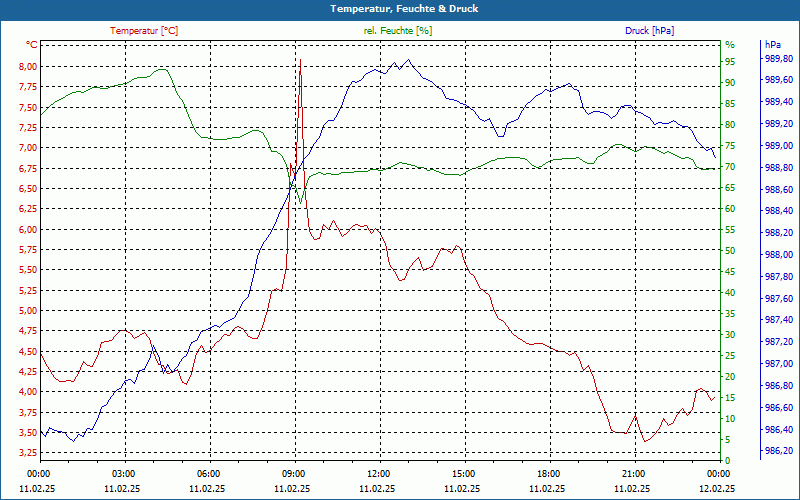This screenshot has height=500, width=800.
Task: Click the 4,50 temperature axis value
Action: click(x=28, y=351)
